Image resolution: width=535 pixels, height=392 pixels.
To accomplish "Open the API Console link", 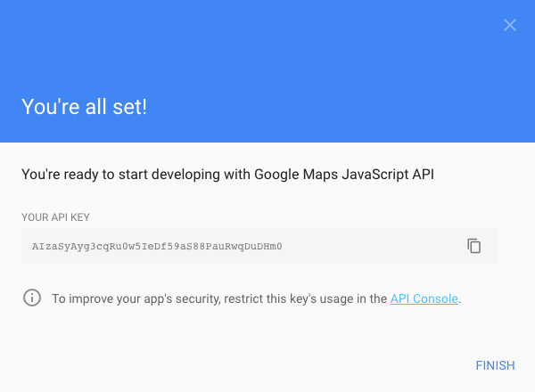I will (424, 298).
